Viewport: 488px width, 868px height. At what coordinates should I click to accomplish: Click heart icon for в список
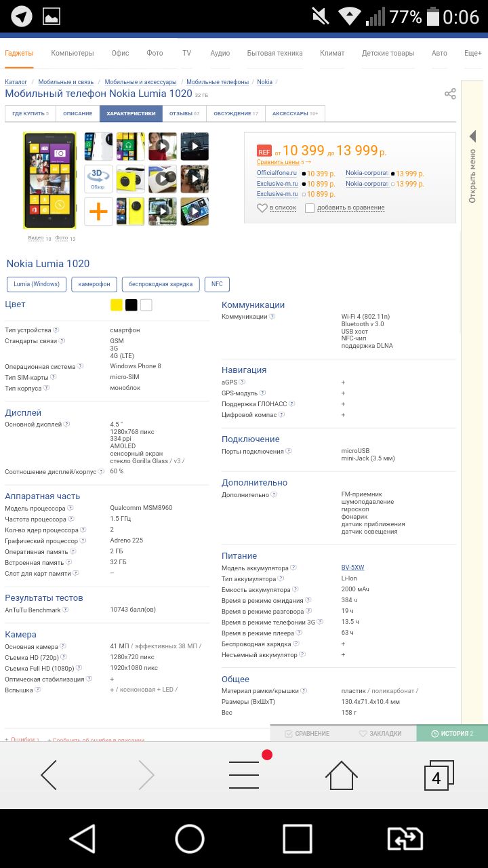click(x=262, y=208)
